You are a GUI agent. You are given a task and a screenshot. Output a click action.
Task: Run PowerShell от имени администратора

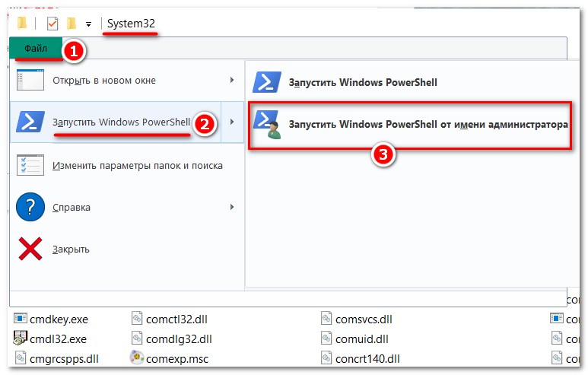[410, 126]
